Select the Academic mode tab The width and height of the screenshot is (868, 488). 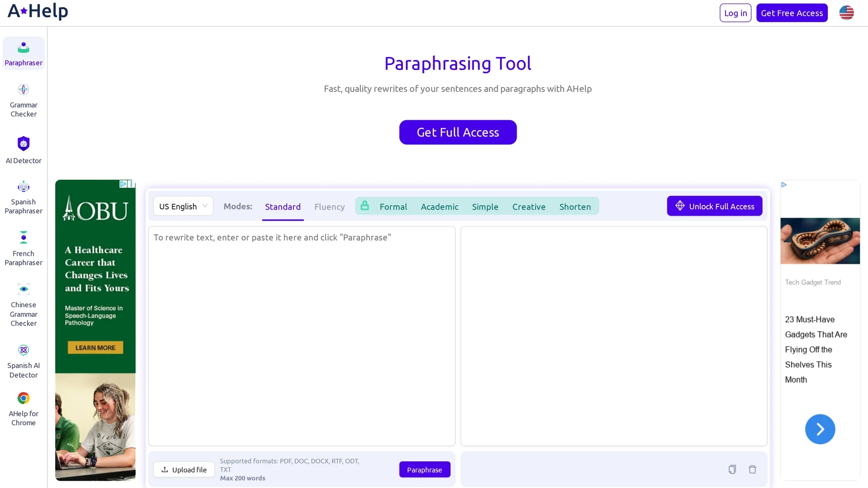click(x=439, y=206)
